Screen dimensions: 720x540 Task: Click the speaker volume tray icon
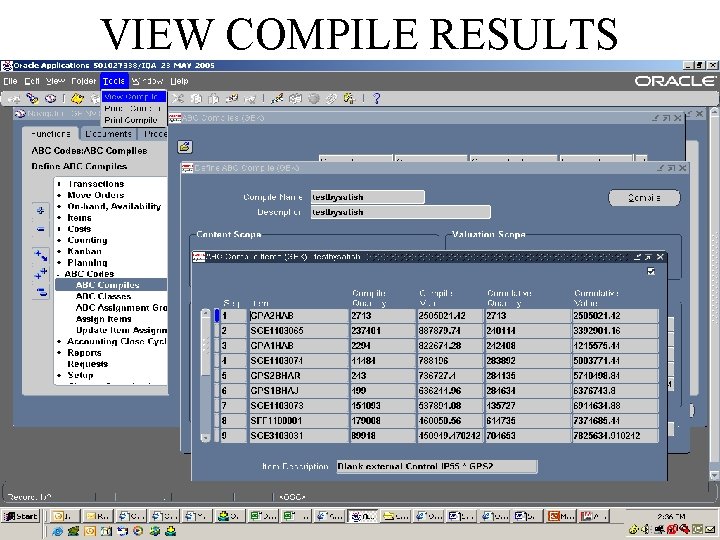[646, 529]
